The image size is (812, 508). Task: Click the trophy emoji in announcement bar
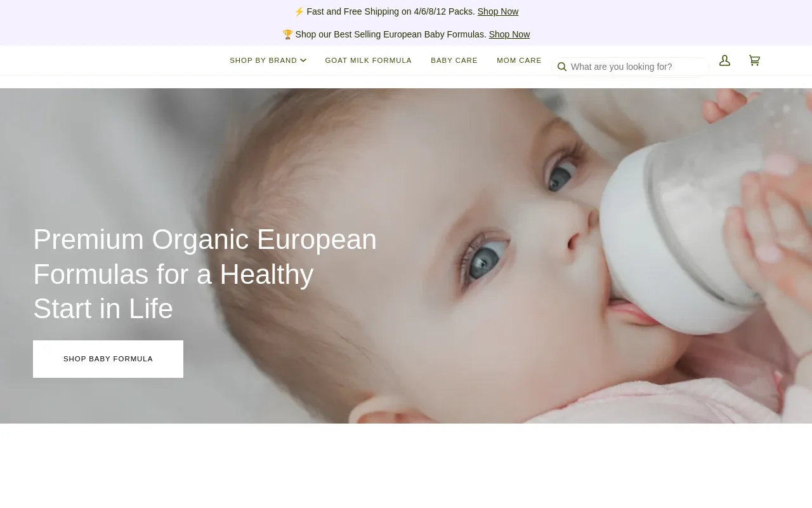pyautogui.click(x=287, y=34)
